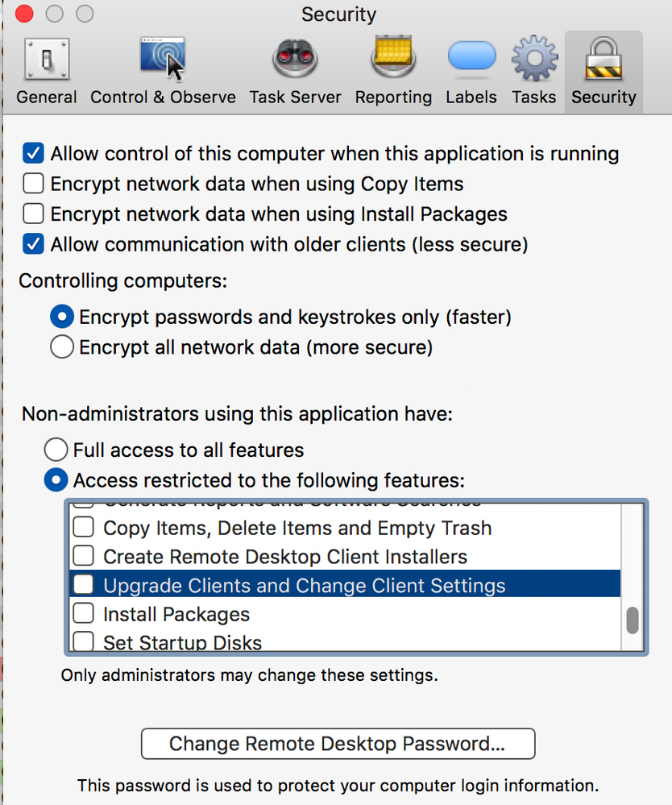The image size is (672, 805).
Task: Check Install Packages in features list
Action: (x=83, y=613)
